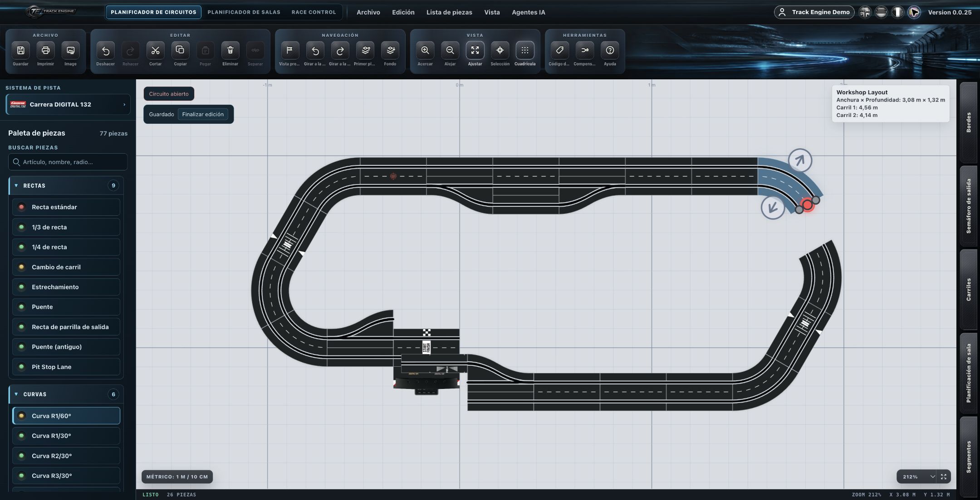This screenshot has height=500, width=980.
Task: Collapse the CURVAS category
Action: click(x=66, y=394)
